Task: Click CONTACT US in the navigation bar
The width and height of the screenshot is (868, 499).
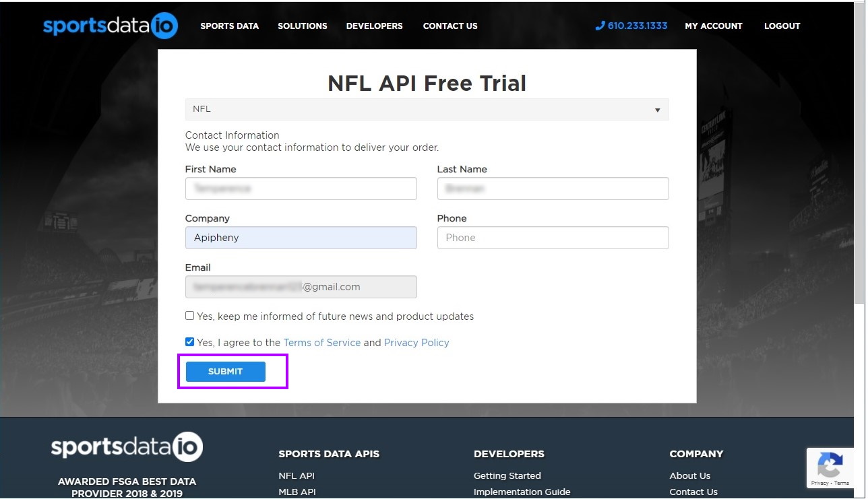Action: click(x=449, y=26)
